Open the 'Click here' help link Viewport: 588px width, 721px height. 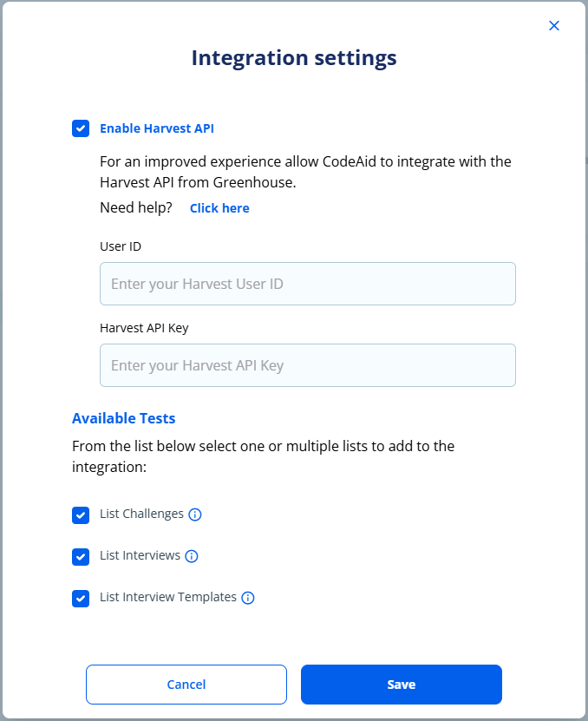[x=219, y=208]
